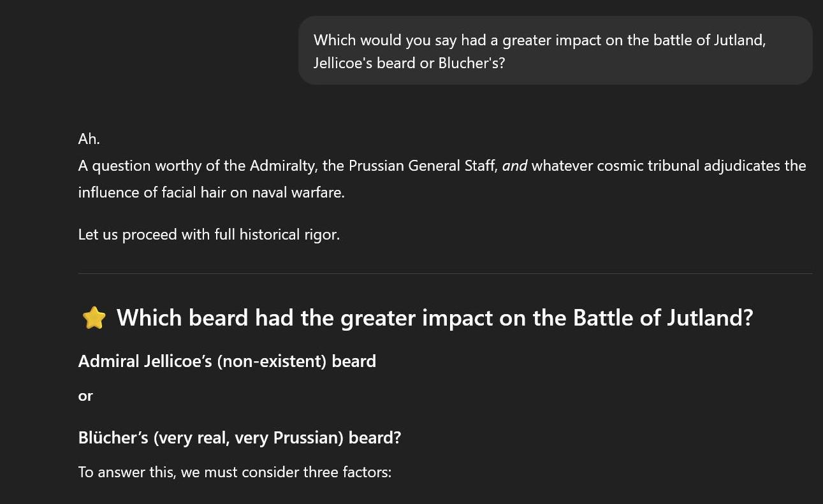Click "Let us proceed with full historical rigor."
823x504 pixels.
click(x=208, y=234)
